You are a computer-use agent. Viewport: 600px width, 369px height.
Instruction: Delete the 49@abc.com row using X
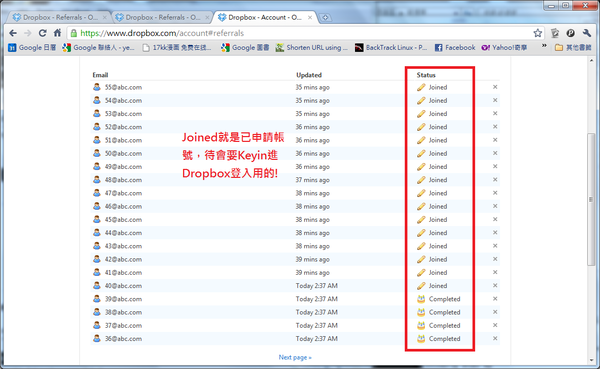coord(495,167)
